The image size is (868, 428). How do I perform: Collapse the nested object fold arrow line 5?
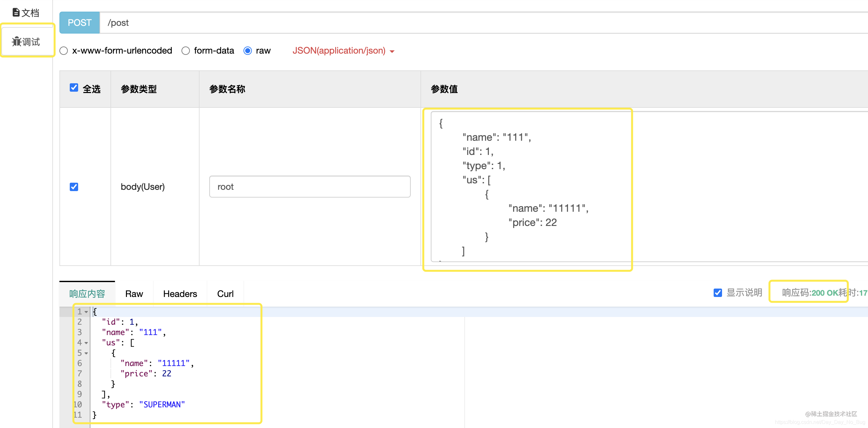(x=86, y=353)
